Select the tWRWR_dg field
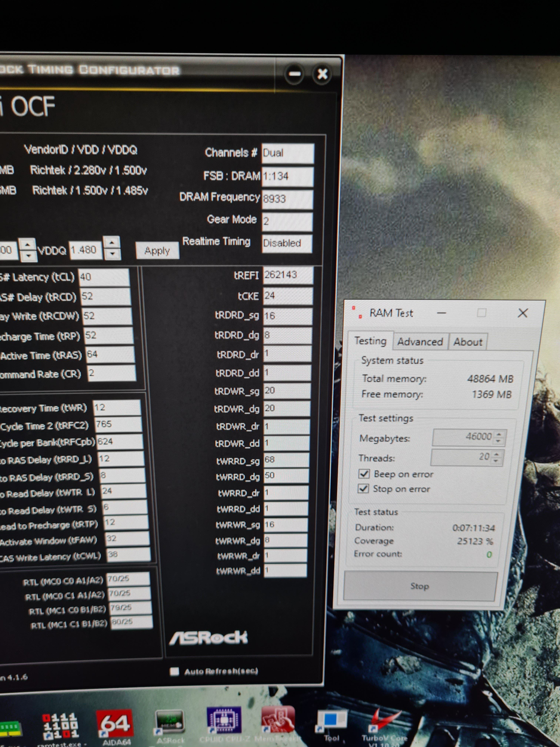The image size is (560, 747). pyautogui.click(x=286, y=540)
